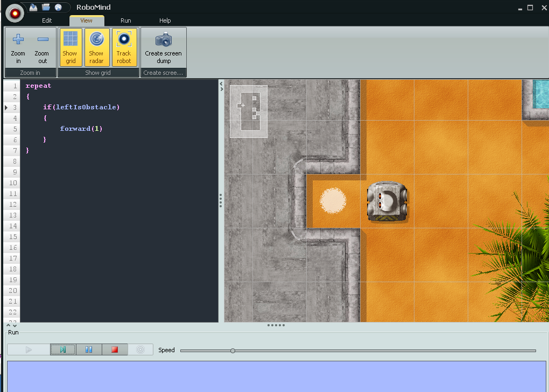Image resolution: width=549 pixels, height=392 pixels.
Task: Toggle the Track robot option
Action: coord(124,47)
